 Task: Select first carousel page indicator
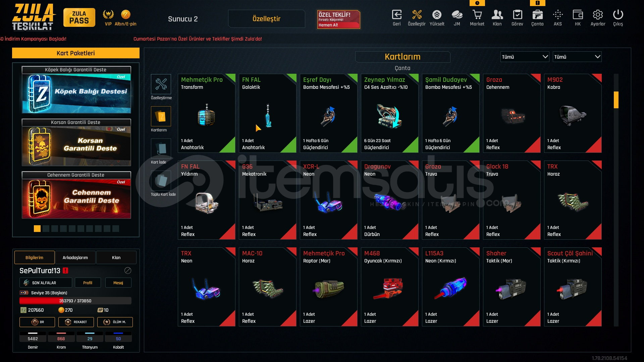pos(37,229)
